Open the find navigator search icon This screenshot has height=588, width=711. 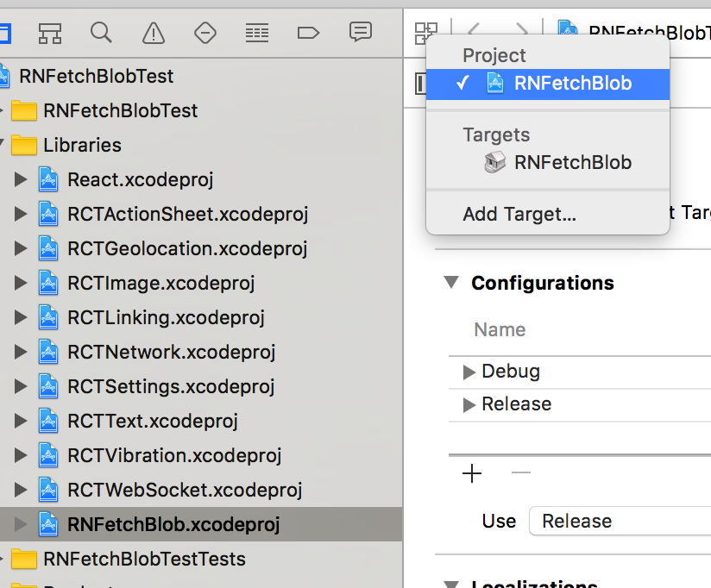[102, 33]
